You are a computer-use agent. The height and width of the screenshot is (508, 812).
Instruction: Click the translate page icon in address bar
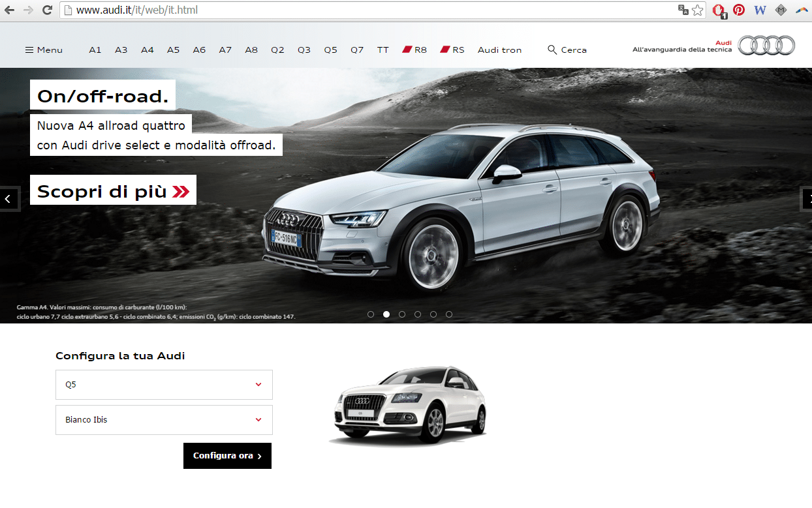[x=683, y=10]
